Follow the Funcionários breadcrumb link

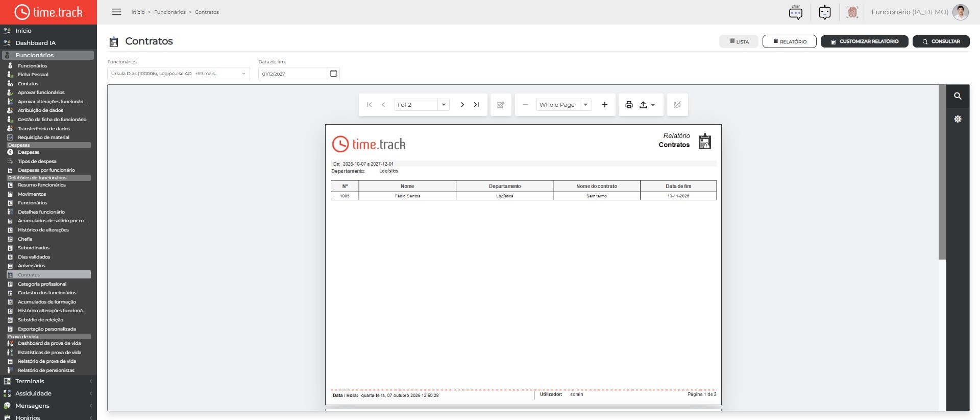coord(170,12)
